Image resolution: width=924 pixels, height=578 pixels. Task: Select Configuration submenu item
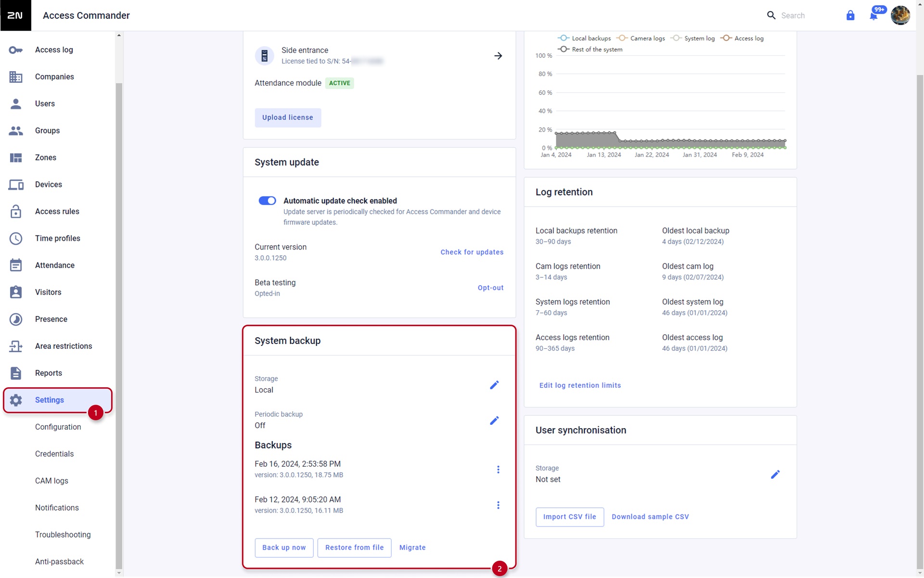58,427
